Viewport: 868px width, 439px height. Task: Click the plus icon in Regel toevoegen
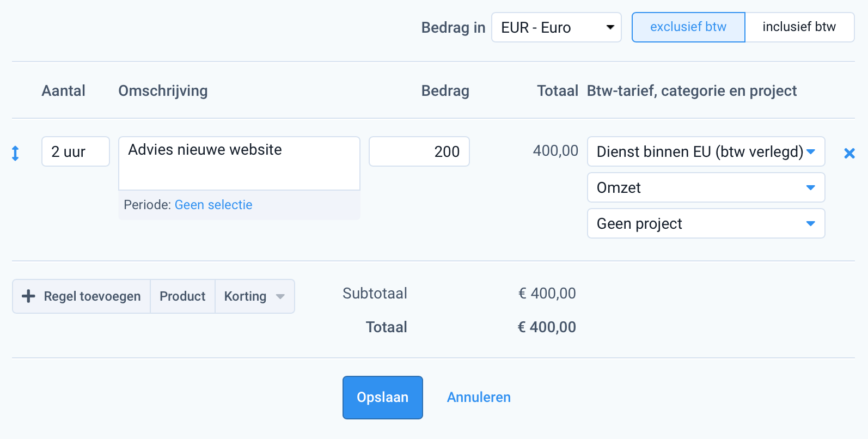point(28,296)
